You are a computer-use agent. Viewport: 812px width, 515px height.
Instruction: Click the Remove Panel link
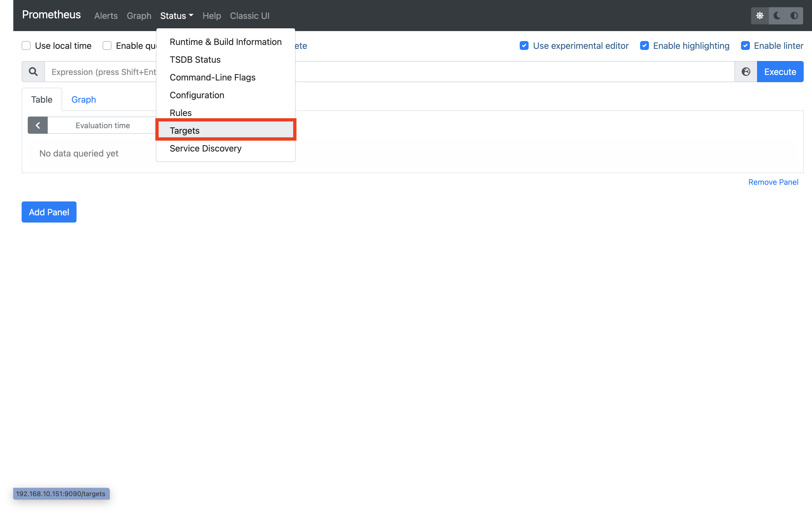pos(773,182)
